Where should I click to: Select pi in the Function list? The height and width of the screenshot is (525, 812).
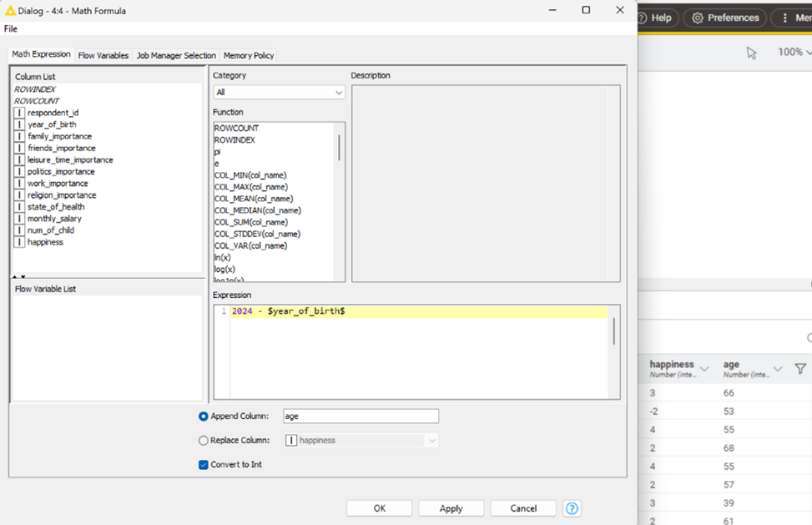[218, 152]
